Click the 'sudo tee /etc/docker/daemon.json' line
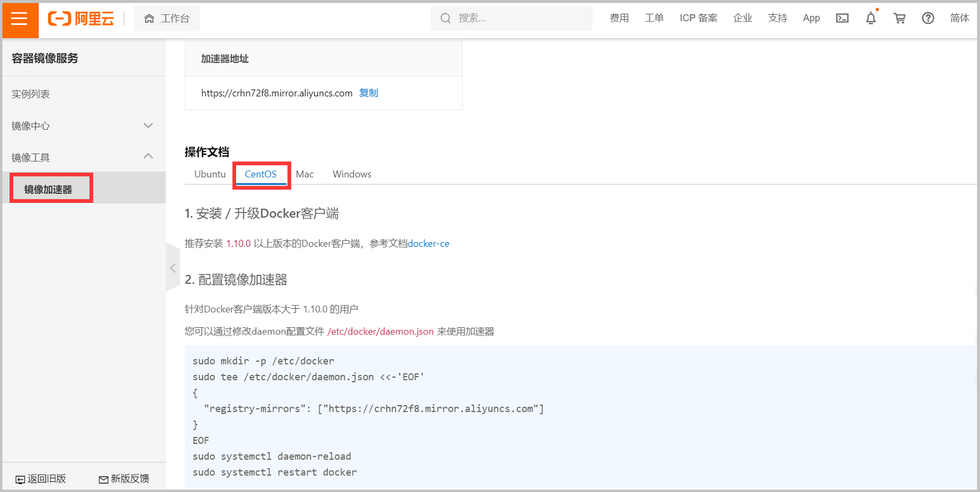Screen dimensions: 980x492 [x=309, y=377]
